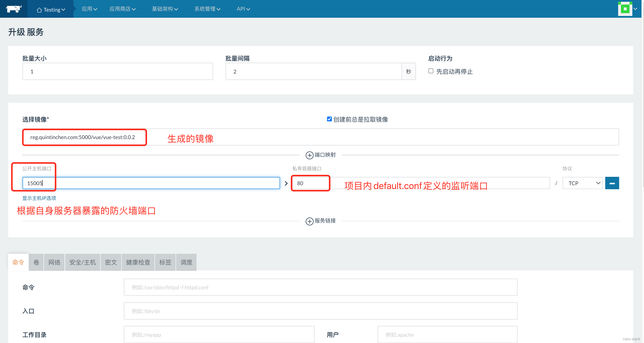Switch to the 安全/主机 tab

tap(83, 262)
